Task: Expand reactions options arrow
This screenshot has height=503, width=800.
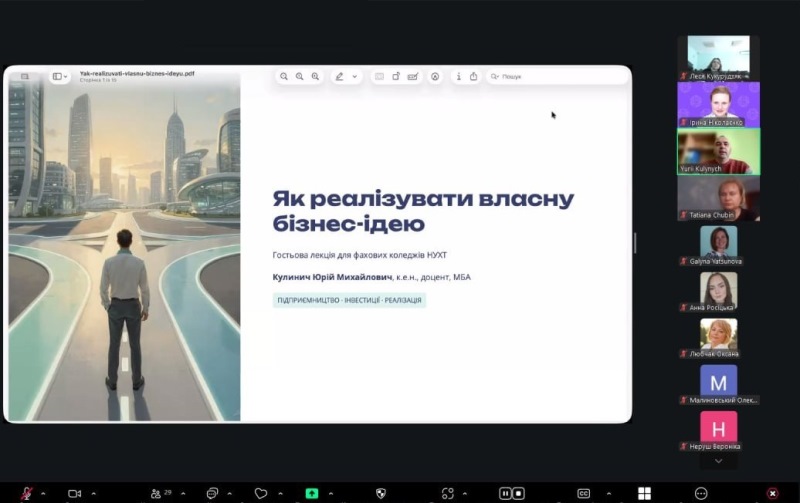Action: click(280, 493)
